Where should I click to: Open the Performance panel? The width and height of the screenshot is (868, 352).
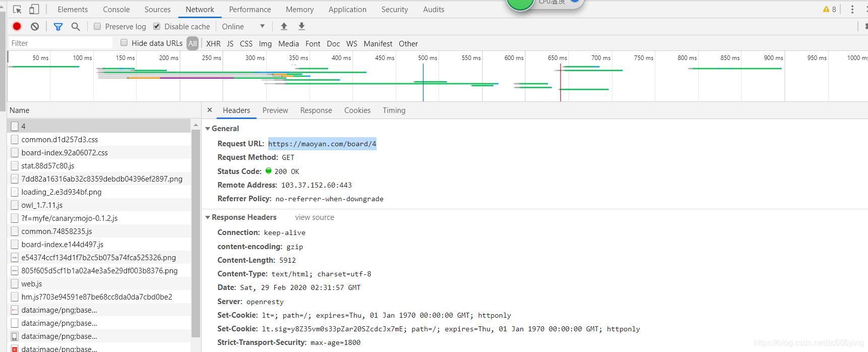(250, 9)
